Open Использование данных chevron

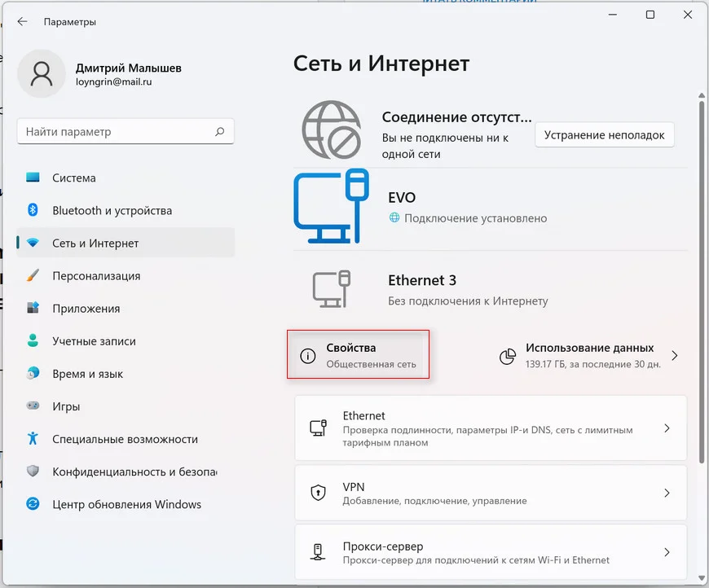[x=674, y=356]
